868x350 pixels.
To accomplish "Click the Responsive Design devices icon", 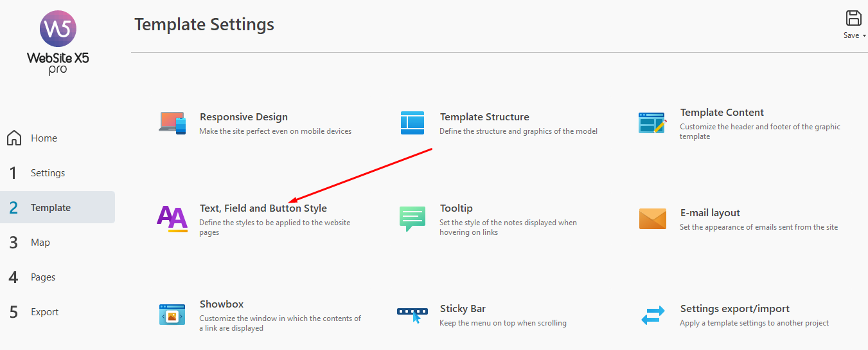I will click(172, 122).
